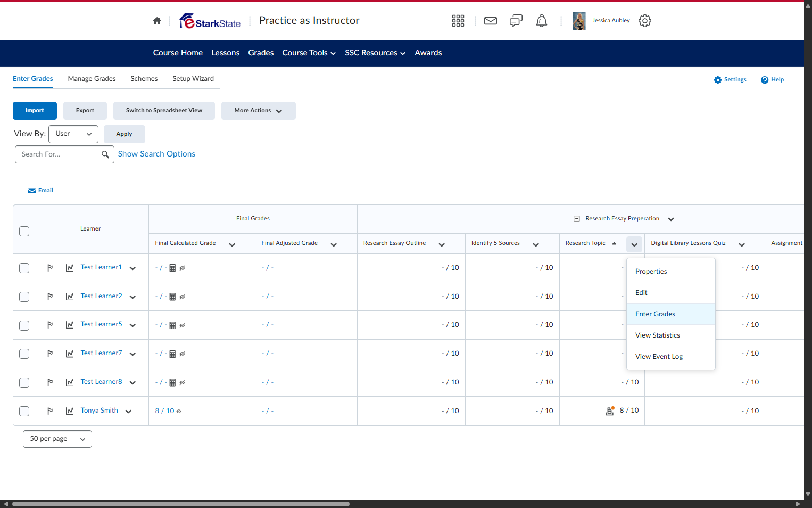
Task: Expand the More Actions dropdown
Action: 259,111
